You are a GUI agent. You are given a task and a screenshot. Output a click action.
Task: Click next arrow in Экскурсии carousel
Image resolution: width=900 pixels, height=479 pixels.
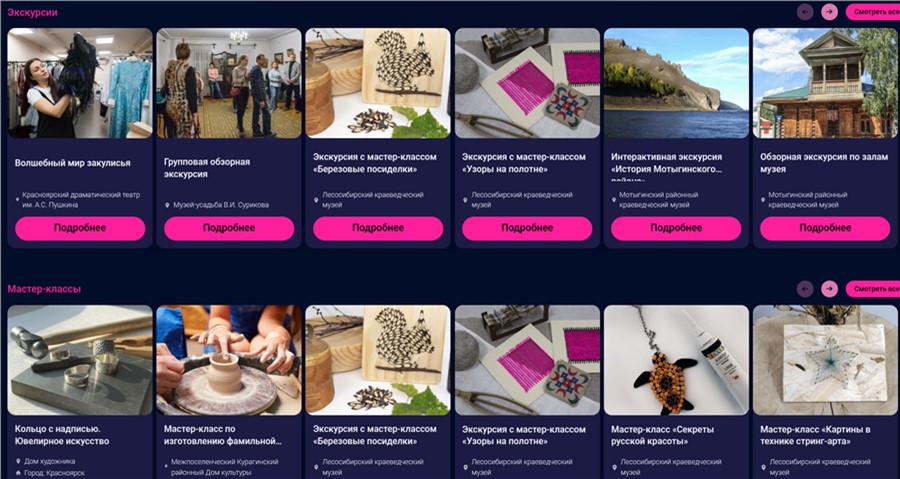tap(829, 12)
